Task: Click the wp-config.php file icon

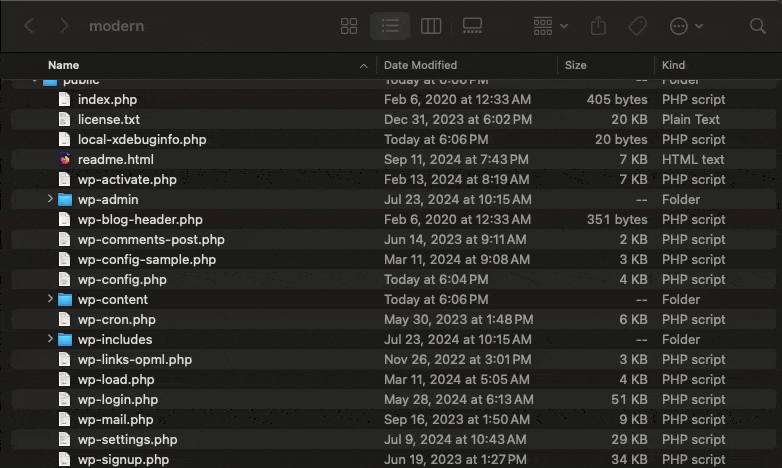Action: (x=64, y=279)
